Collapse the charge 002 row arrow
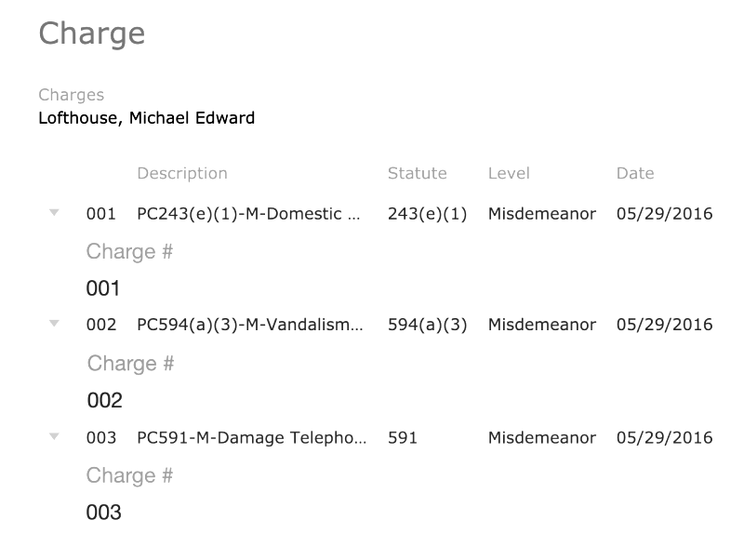Screen dimensions: 744x560 [x=54, y=324]
